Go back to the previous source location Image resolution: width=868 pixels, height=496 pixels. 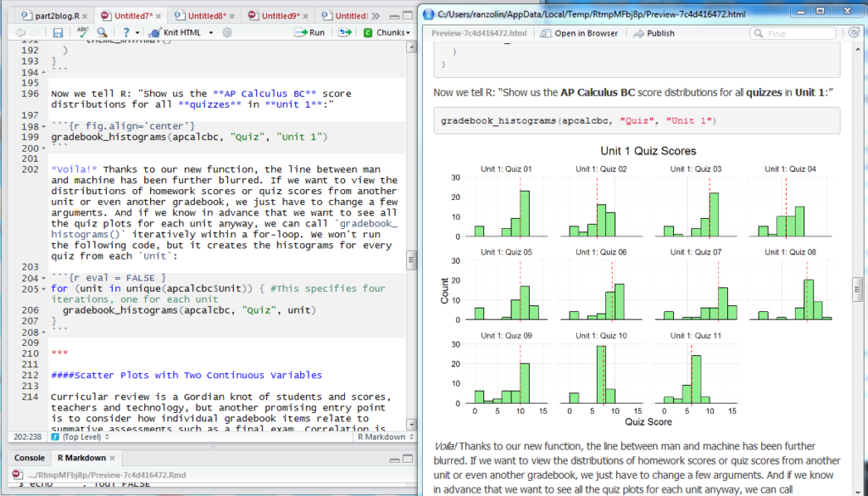[20, 32]
